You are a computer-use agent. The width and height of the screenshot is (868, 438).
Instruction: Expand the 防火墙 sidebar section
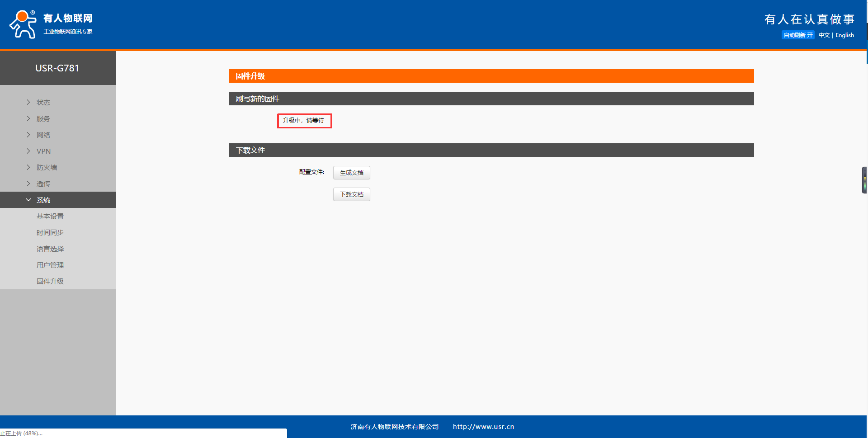tap(47, 168)
